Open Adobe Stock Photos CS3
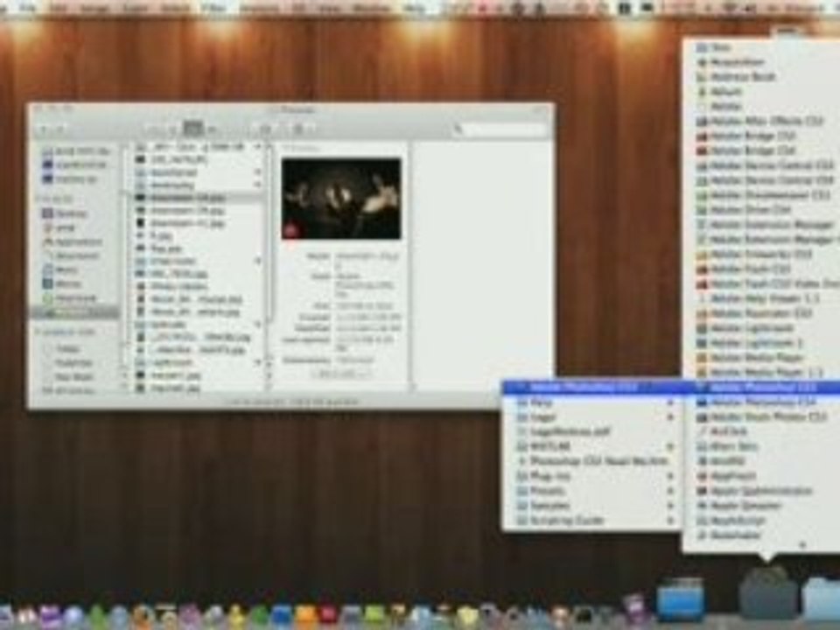The image size is (840, 630). [762, 416]
